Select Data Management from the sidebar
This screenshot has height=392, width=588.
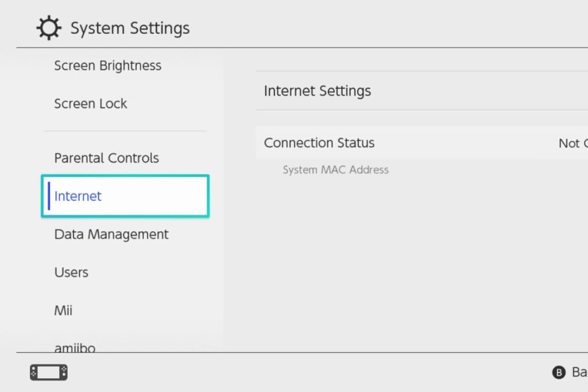(111, 234)
